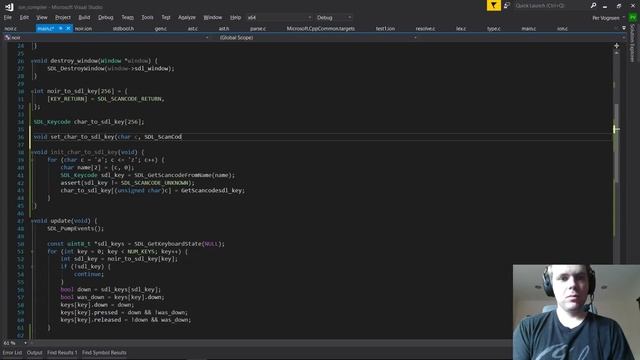Screen dimensions: 640x360
Task: Open the Edit menu
Action: (x=24, y=18)
